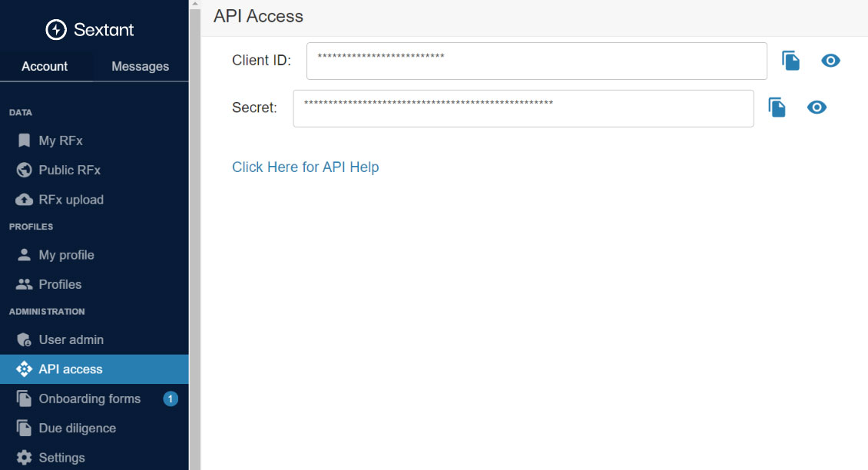Click inside the Client ID field
The width and height of the screenshot is (868, 470).
(536, 61)
